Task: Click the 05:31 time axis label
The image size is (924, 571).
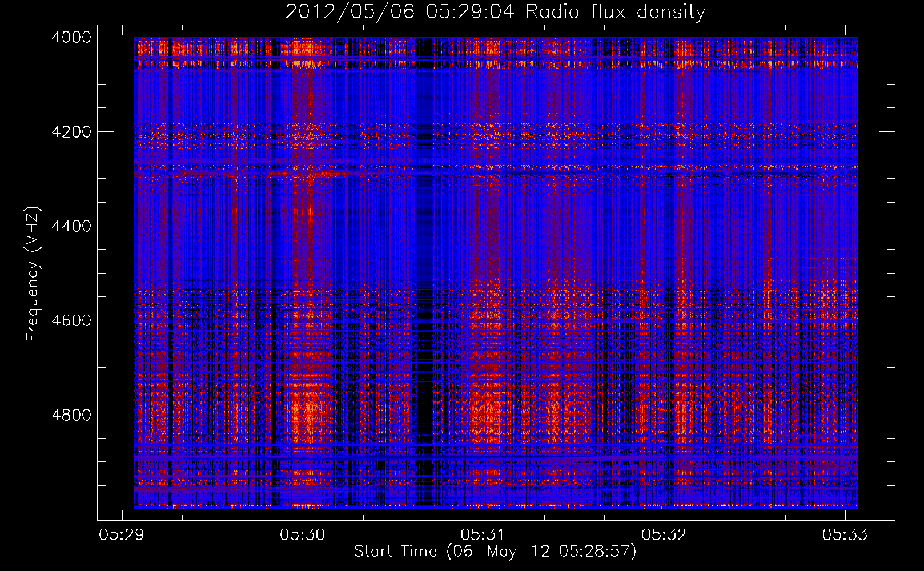Action: click(x=483, y=535)
